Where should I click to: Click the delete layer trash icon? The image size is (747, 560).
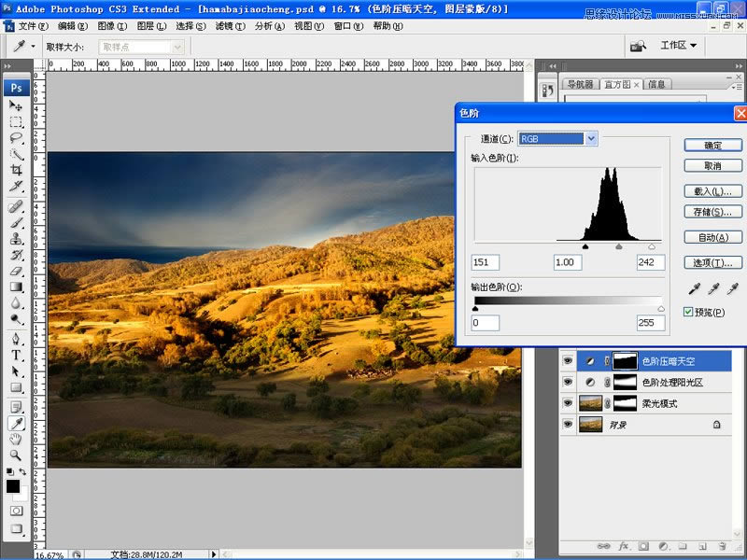(723, 545)
